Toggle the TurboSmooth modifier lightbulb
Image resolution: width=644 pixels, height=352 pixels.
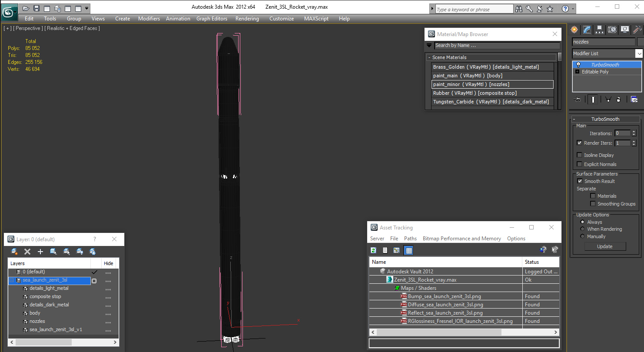tap(578, 65)
